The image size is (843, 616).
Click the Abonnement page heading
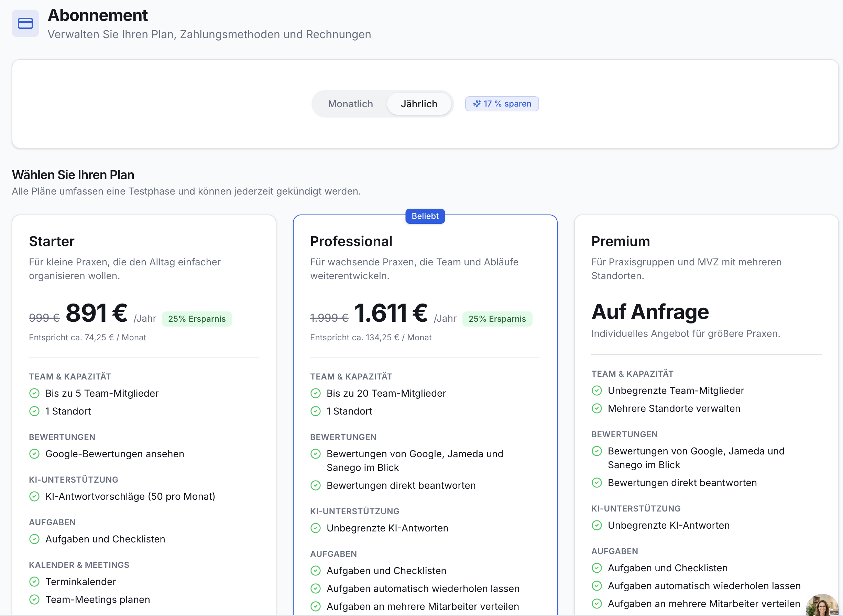(98, 15)
